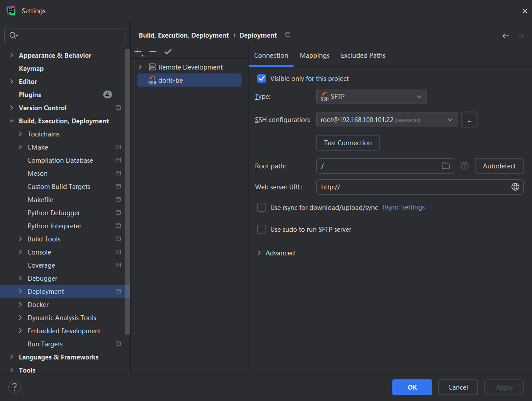The width and height of the screenshot is (532, 401).
Task: Click the project icon next to Makefile
Action: coord(118,199)
